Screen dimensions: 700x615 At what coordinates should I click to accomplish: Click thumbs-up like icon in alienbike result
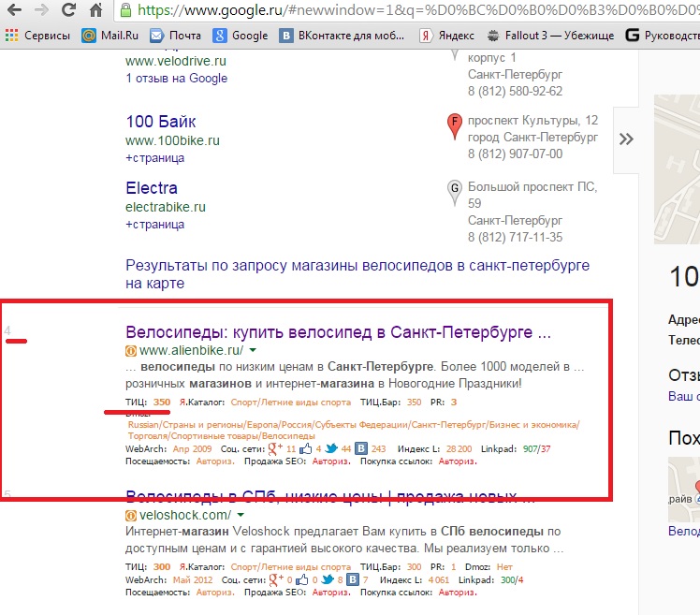[x=306, y=448]
